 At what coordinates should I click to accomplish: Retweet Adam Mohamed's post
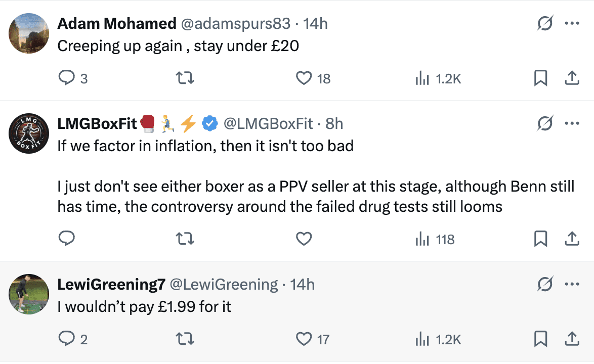(x=185, y=78)
